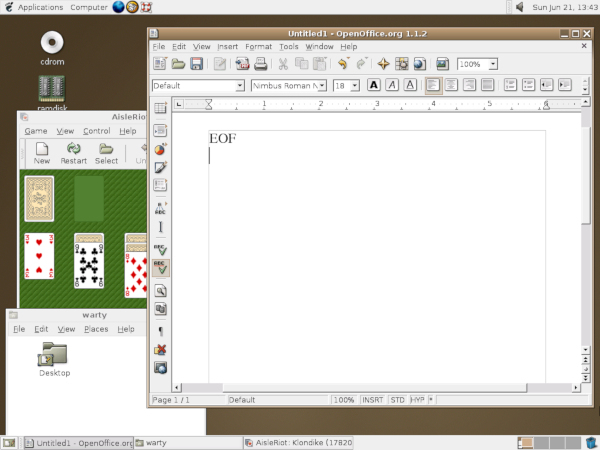Open Find and Replace magnifier icon

(x=160, y=291)
